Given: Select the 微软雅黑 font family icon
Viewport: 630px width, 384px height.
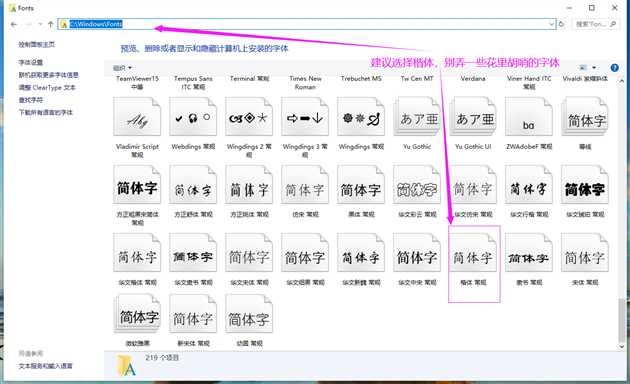Looking at the screenshot, I should point(137,314).
